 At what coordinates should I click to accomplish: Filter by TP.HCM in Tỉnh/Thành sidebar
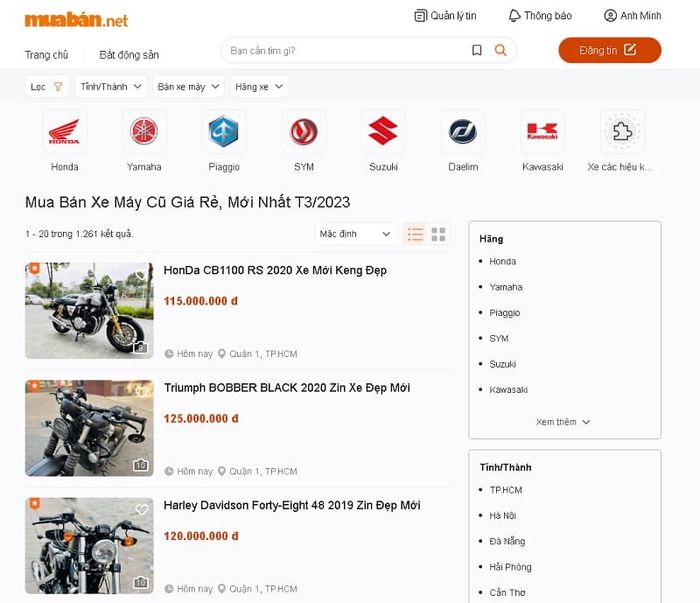(x=506, y=490)
